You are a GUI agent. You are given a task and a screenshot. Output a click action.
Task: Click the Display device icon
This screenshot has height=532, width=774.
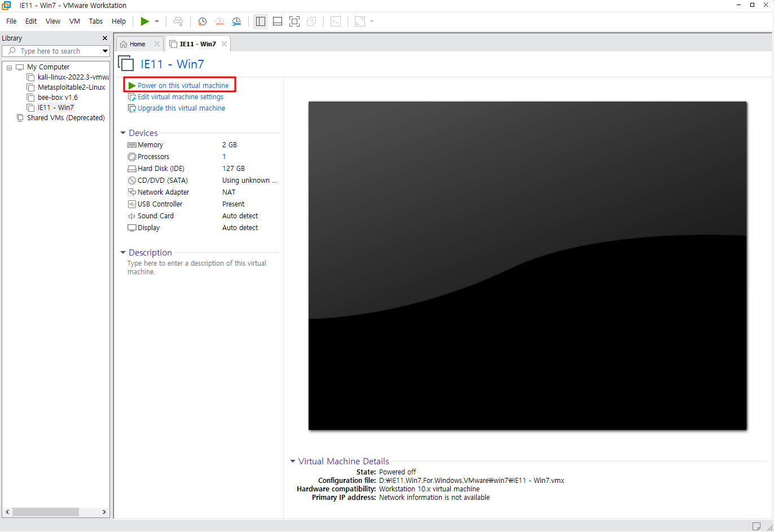click(x=132, y=228)
